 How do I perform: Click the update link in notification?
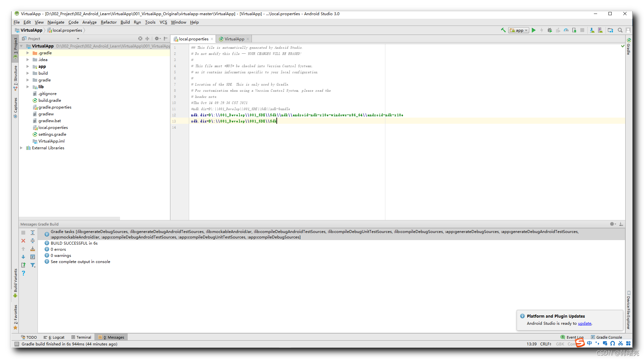(x=585, y=323)
